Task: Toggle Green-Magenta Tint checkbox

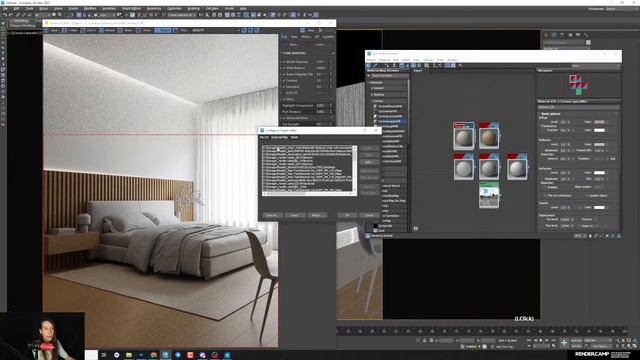Action: pyautogui.click(x=284, y=74)
